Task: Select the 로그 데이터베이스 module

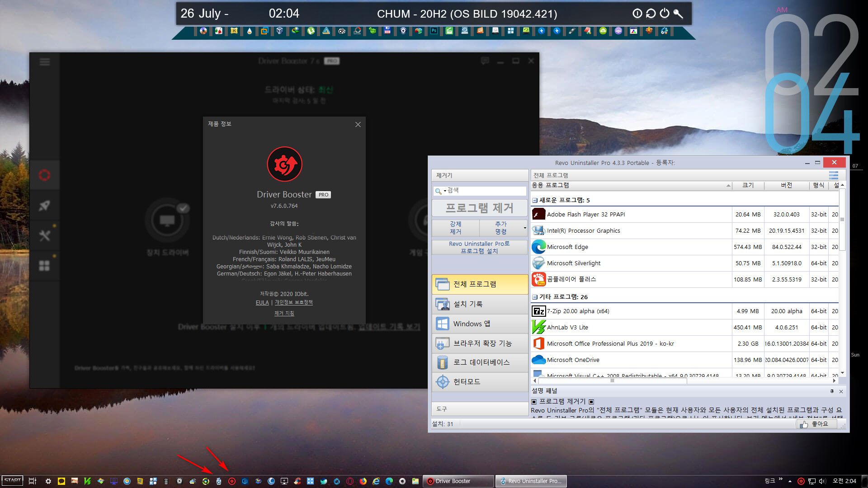Action: click(480, 362)
